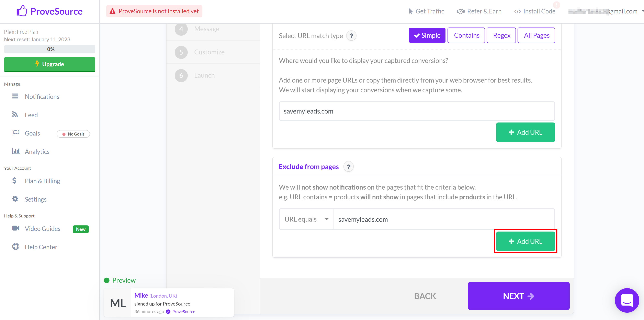Select the Contains URL match type
The width and height of the screenshot is (644, 320).
466,35
